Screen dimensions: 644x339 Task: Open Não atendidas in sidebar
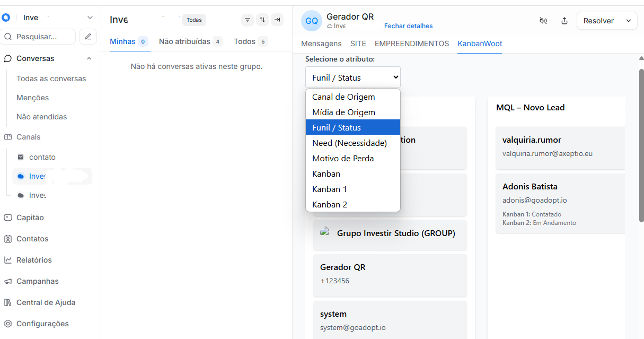pos(42,117)
